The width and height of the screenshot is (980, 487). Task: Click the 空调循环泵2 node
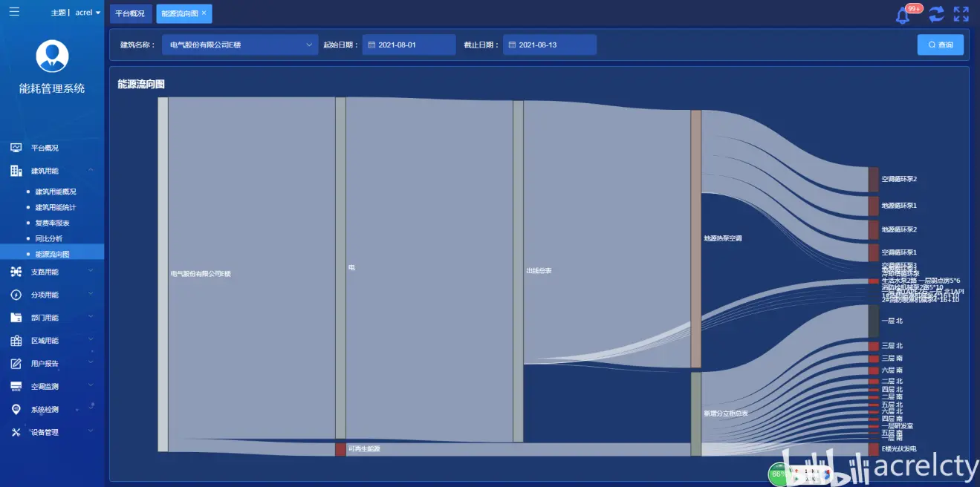pyautogui.click(x=873, y=179)
